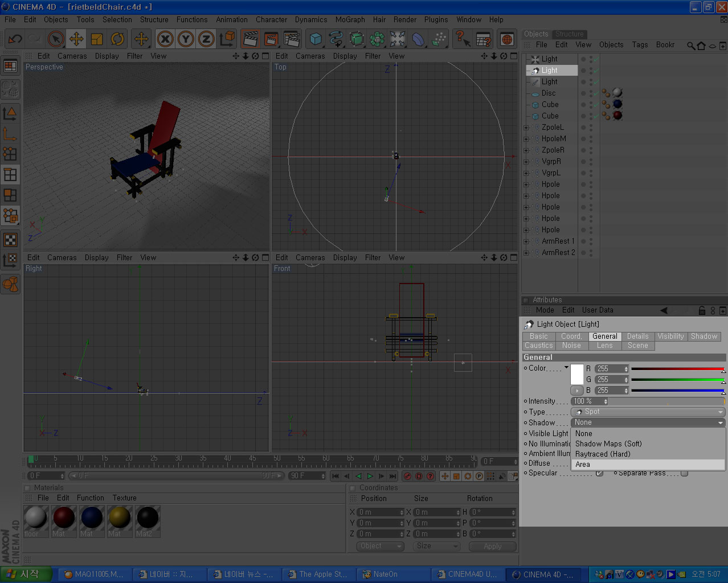Open the NateOn taskbar button

[x=392, y=574]
